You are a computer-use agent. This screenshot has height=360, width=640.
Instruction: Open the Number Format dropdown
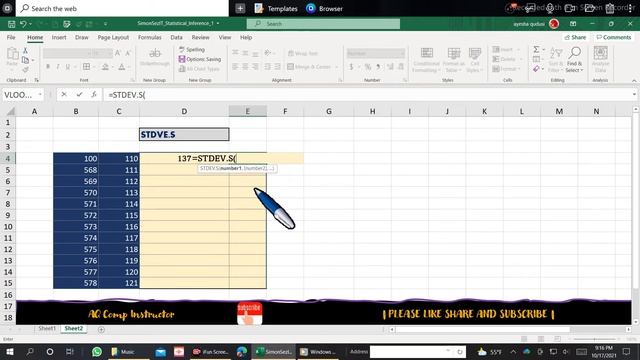[402, 53]
